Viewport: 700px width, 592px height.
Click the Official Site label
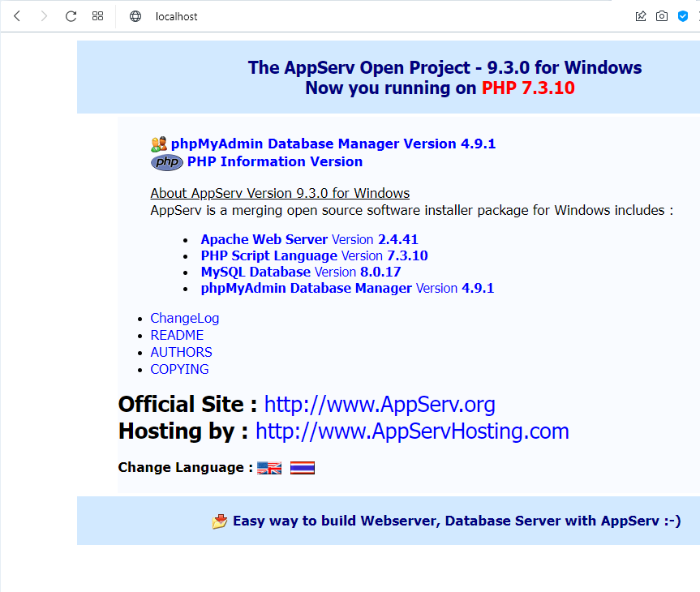(188, 405)
